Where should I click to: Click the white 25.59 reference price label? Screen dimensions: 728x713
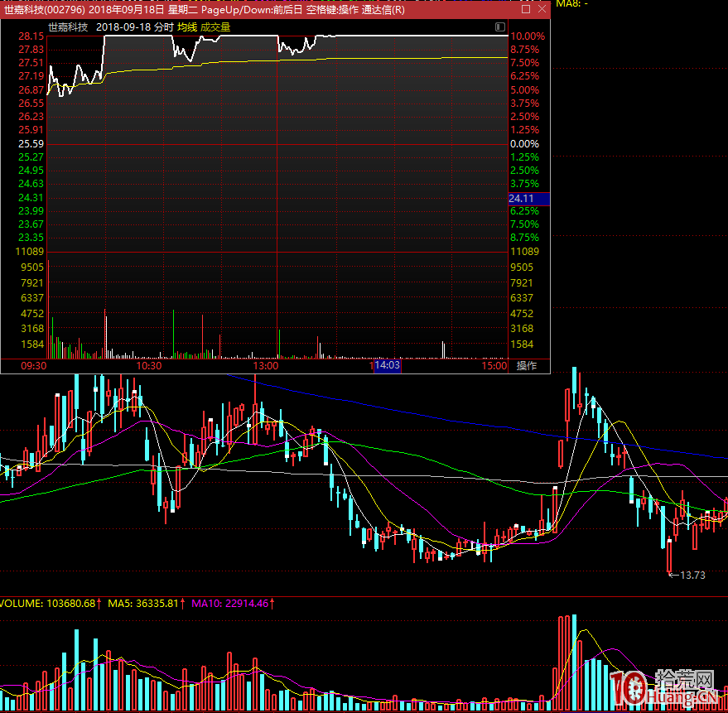[x=31, y=144]
